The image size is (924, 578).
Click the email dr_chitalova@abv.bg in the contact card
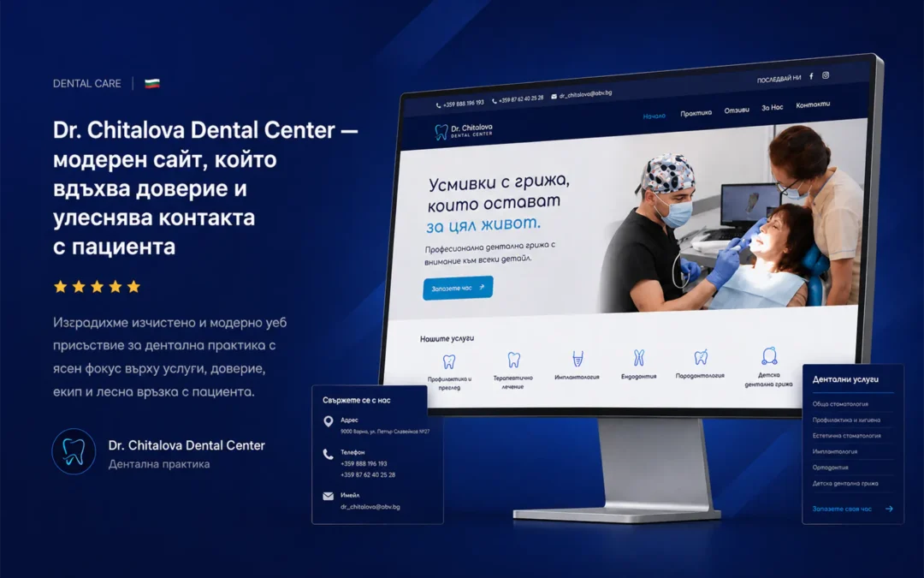click(370, 507)
